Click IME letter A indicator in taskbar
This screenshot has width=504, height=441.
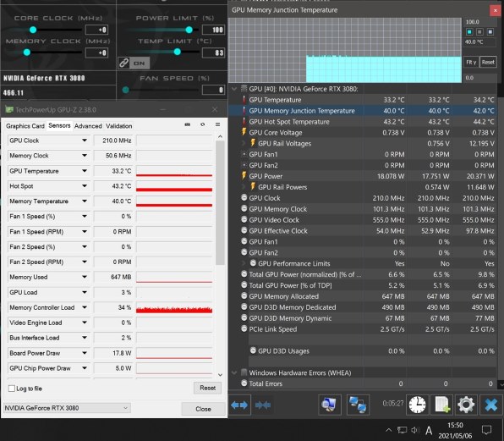tap(429, 430)
